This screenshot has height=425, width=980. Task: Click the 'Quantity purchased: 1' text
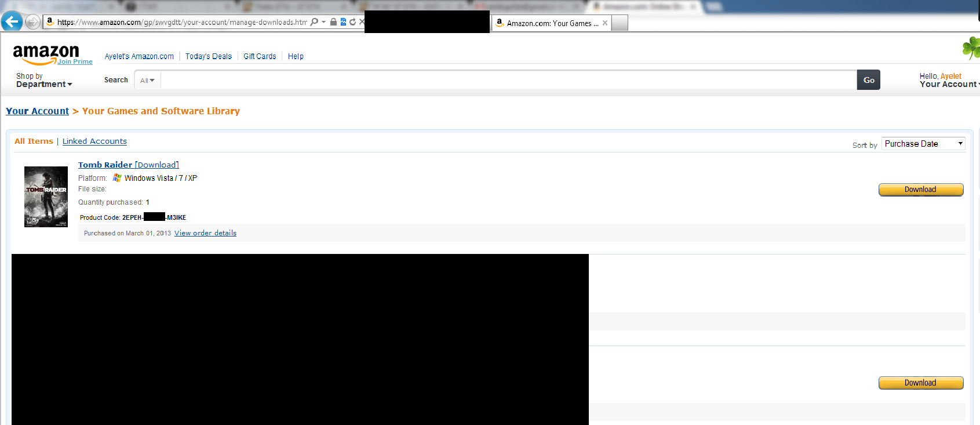[x=114, y=202]
